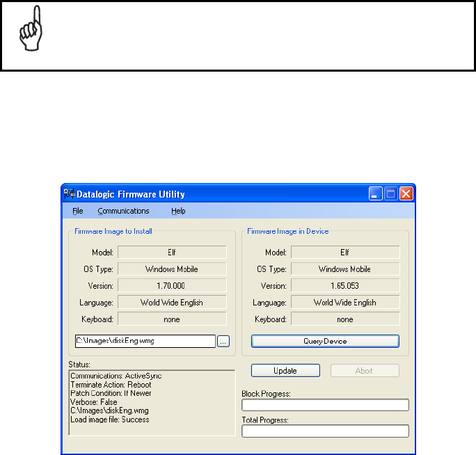Click version 1.70.000 in image to install
Viewport: 476px width, 455px height.
click(172, 286)
